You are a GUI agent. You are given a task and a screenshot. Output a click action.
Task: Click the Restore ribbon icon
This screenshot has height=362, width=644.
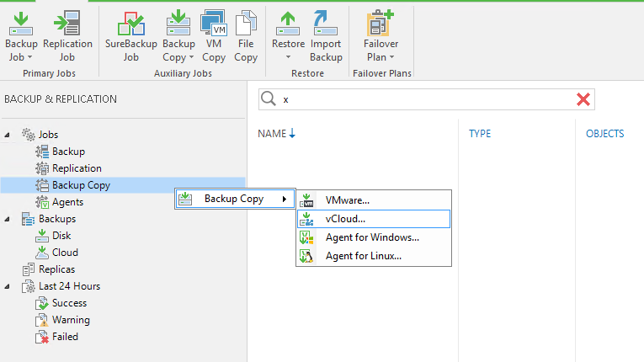[288, 24]
